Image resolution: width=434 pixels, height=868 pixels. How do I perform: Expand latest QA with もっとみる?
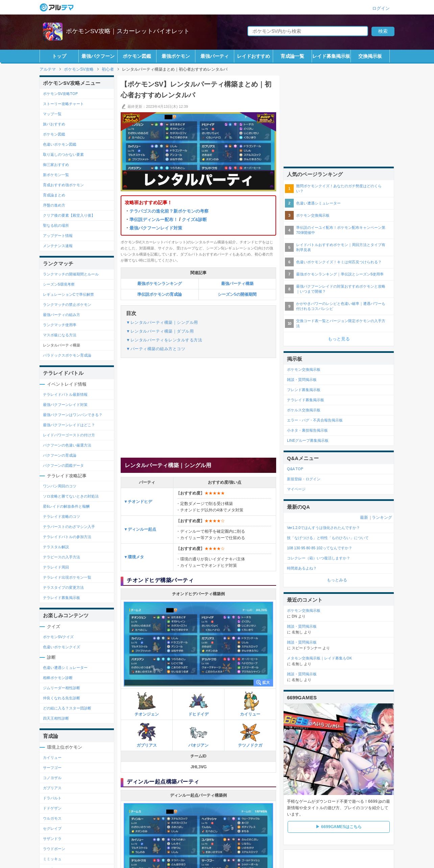point(337,580)
